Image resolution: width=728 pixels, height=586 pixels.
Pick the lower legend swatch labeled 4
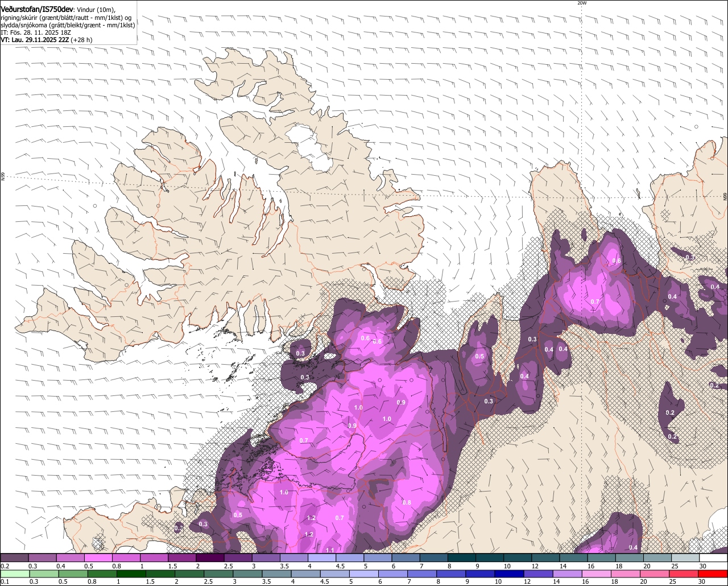click(x=305, y=574)
